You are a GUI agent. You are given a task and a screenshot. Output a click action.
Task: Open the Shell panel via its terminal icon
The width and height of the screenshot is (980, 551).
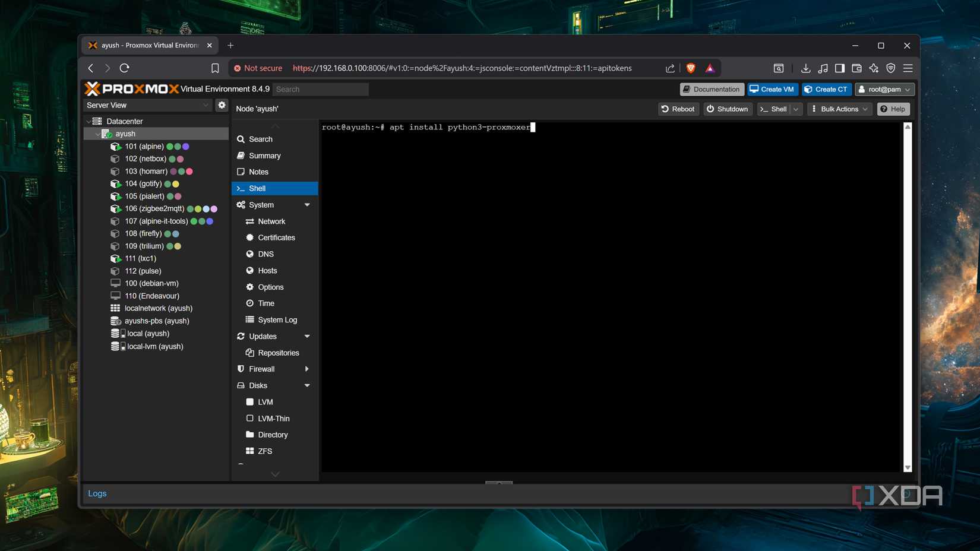241,188
